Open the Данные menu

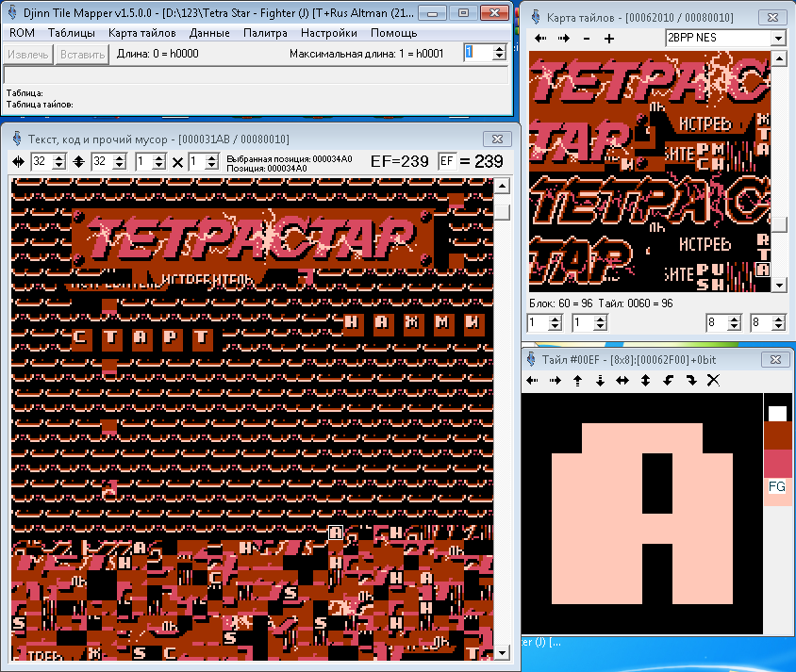pos(209,33)
